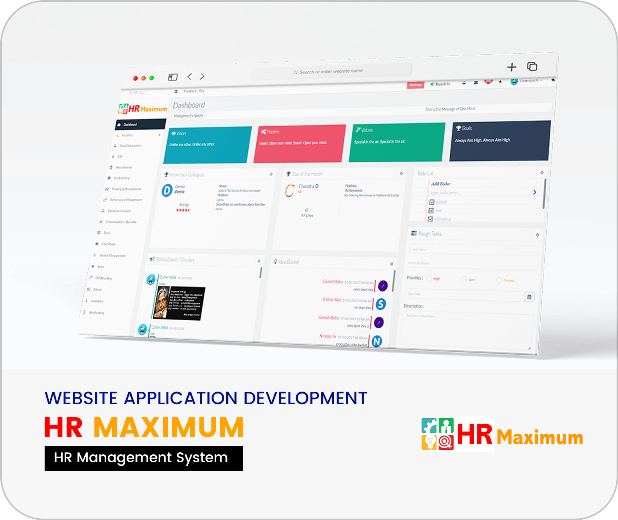Select the Normal priority radio button
618x520 pixels.
coord(499,280)
